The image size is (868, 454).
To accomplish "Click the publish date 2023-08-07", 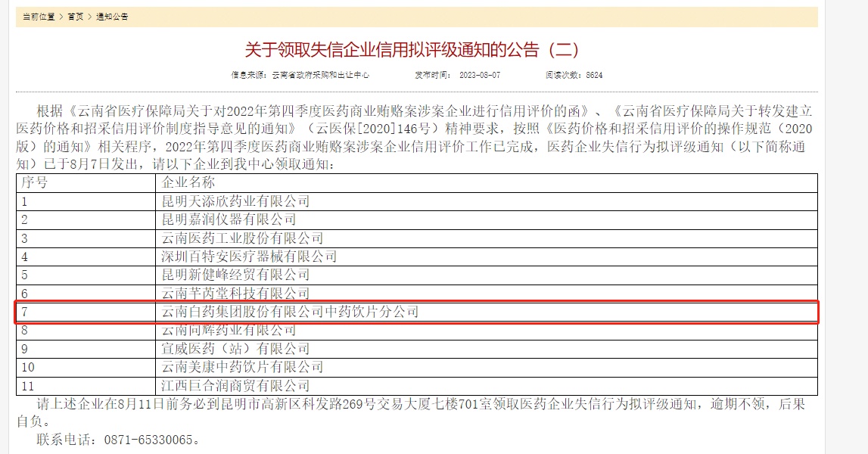I will 479,75.
